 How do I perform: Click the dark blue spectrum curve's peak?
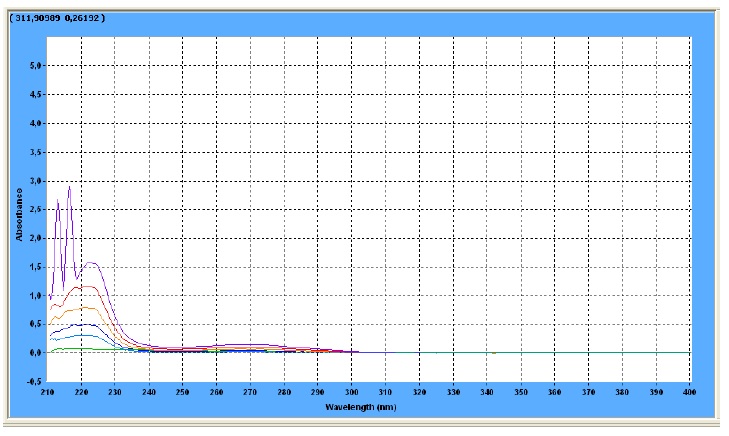[86, 324]
